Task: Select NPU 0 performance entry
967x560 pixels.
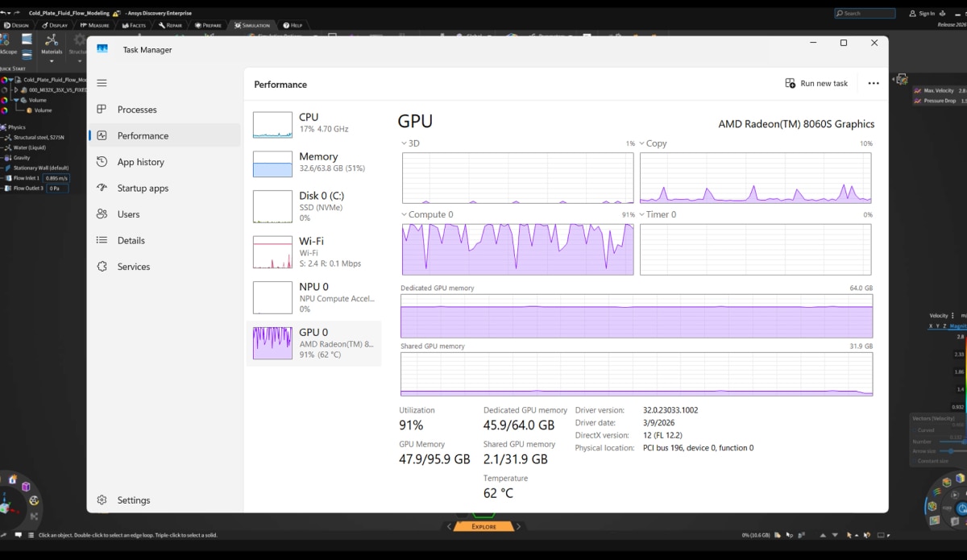Action: click(x=314, y=297)
